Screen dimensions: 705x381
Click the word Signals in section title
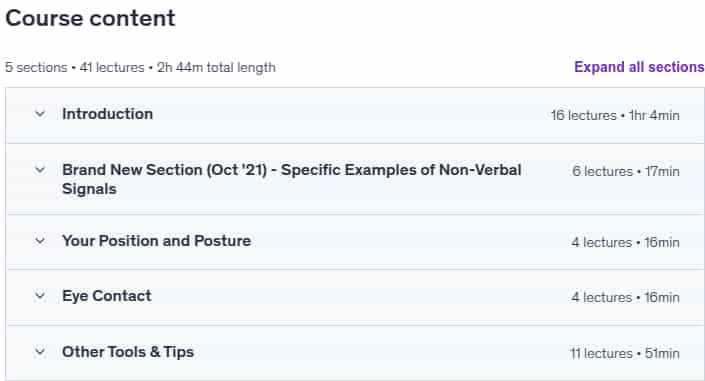(89, 189)
